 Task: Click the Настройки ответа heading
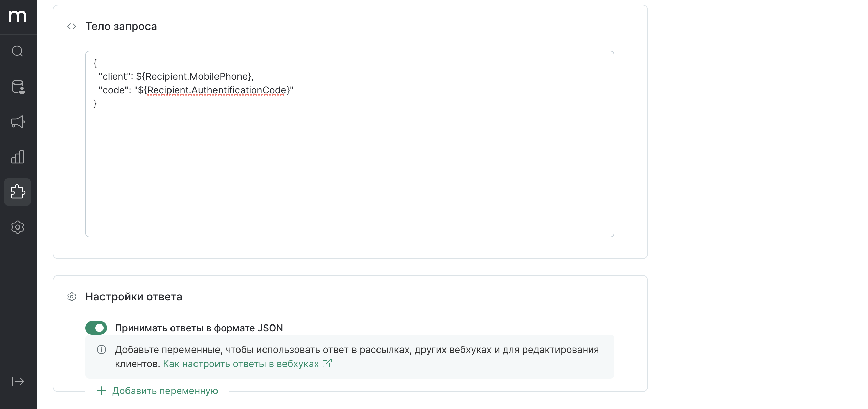pyautogui.click(x=134, y=297)
